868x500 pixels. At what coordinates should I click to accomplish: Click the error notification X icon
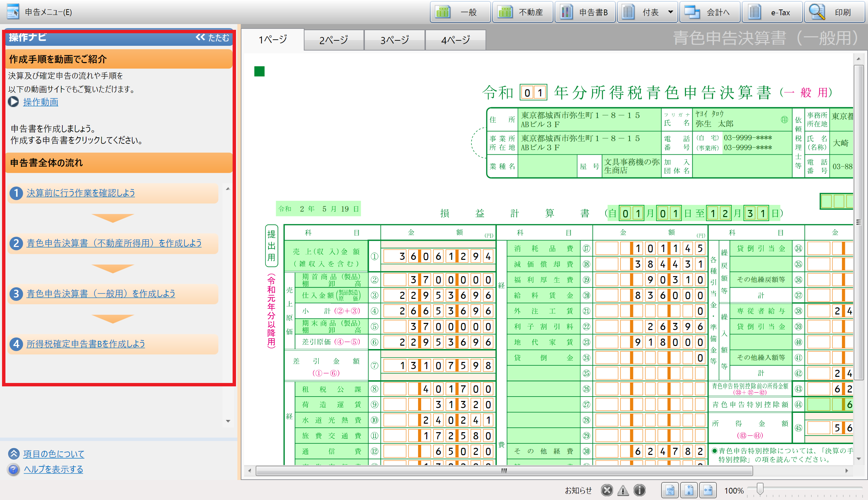pos(607,490)
